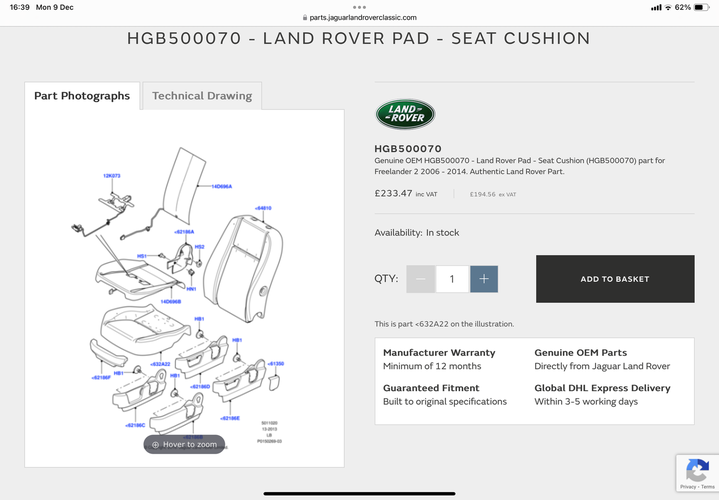Click the <61350 label in the diagram
This screenshot has width=719, height=500.
[276, 363]
